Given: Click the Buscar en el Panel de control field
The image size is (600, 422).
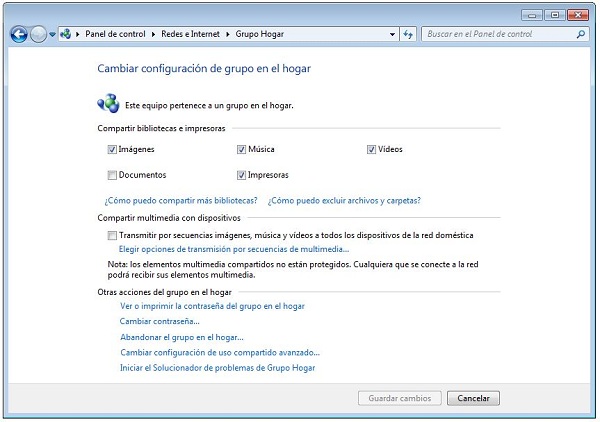Looking at the screenshot, I should point(495,34).
